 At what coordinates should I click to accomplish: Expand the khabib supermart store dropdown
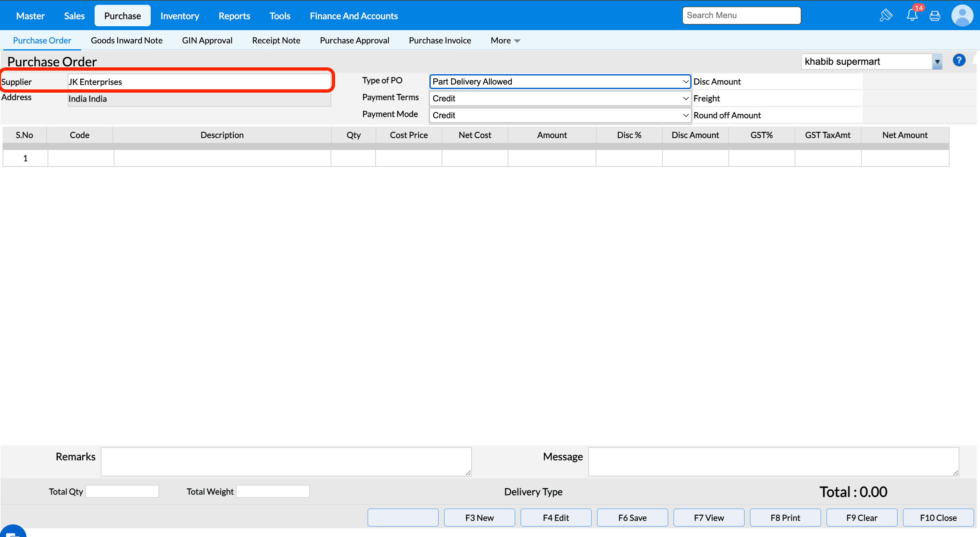[x=937, y=62]
